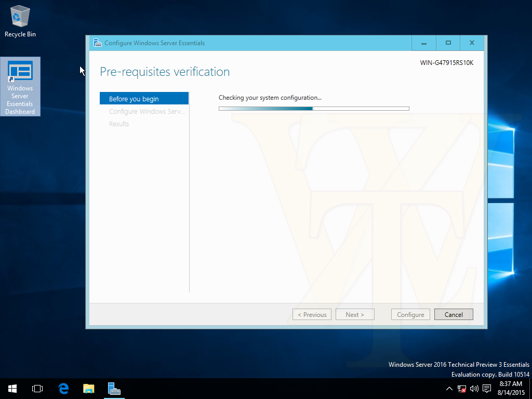Select Windows Server Essentials Dashboard shortcut
This screenshot has width=532, height=399.
(x=20, y=87)
